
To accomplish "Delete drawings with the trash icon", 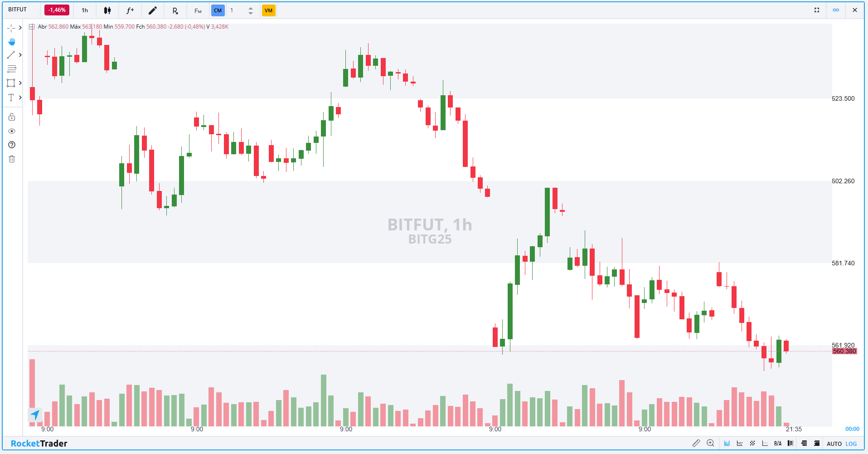I will [x=12, y=159].
